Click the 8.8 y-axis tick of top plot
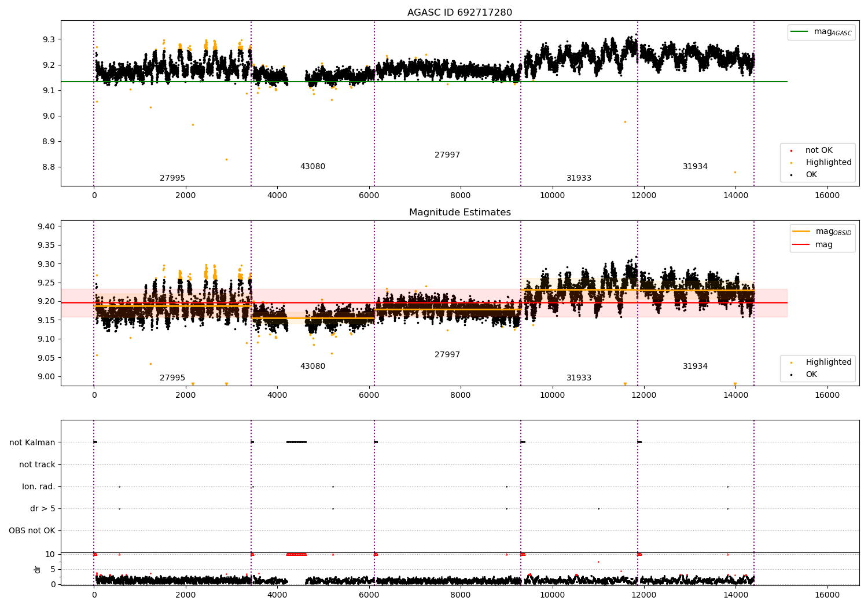Viewport: 868px width, 608px height. tap(48, 167)
